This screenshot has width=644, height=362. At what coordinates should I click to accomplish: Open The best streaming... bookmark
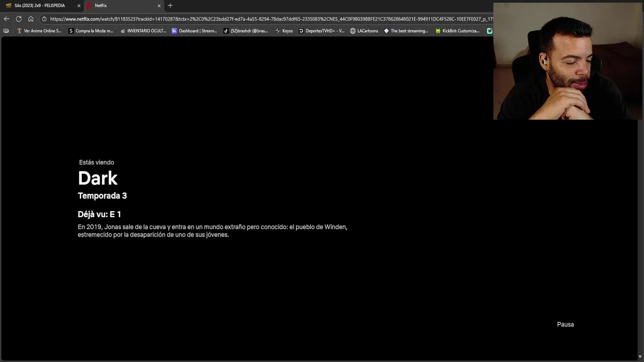click(406, 31)
